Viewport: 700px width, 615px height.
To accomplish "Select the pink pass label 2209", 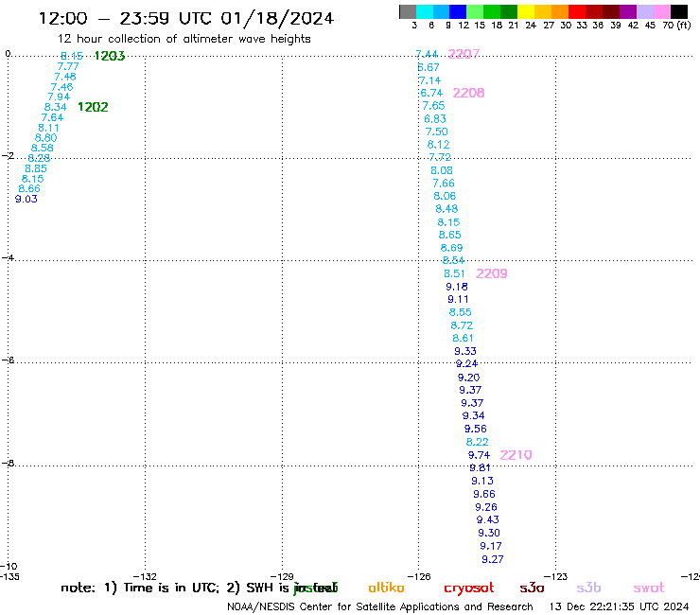I will coord(492,273).
